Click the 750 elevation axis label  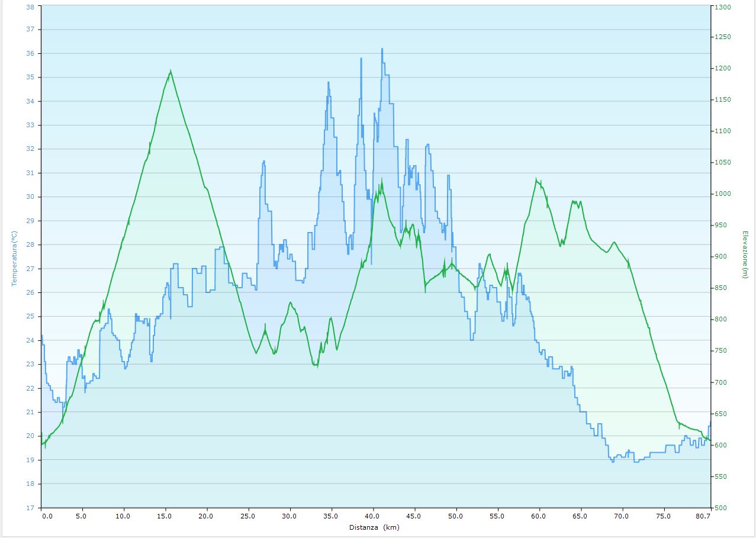720,351
